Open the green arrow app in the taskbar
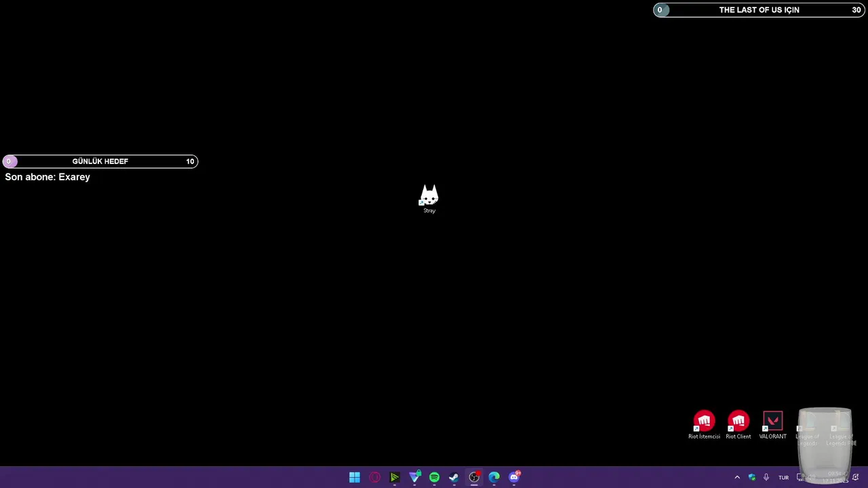The image size is (868, 488). [x=394, y=477]
